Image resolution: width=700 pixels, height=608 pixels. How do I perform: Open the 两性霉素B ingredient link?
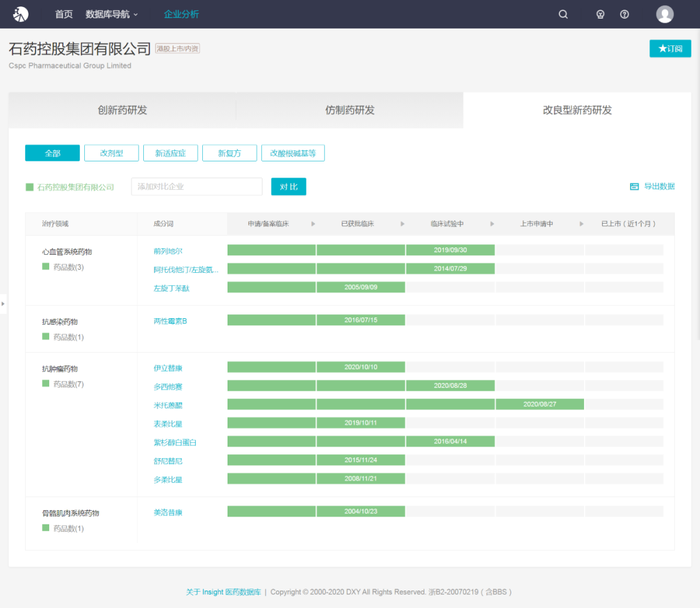[170, 322]
